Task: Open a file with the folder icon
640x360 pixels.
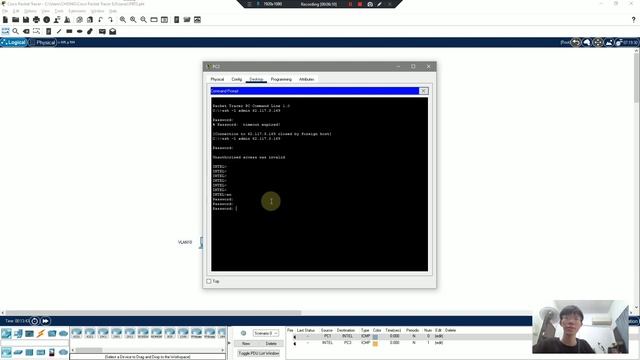Action: pos(16,20)
